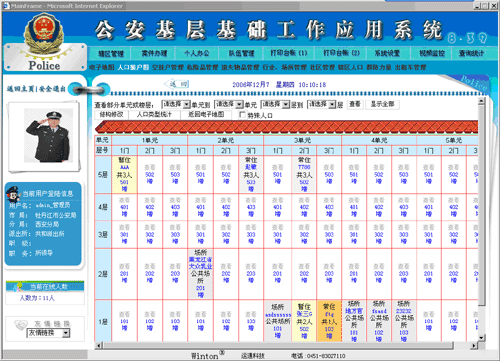Image resolution: width=500 pixels, height=361 pixels.
Task: Enable the 特殊人口 checkbox
Action: click(x=242, y=115)
